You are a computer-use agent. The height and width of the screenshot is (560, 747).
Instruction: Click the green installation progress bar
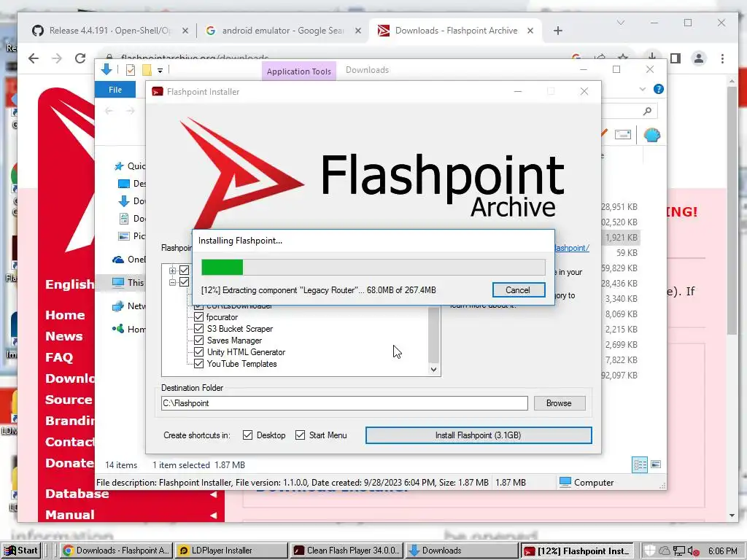(222, 267)
